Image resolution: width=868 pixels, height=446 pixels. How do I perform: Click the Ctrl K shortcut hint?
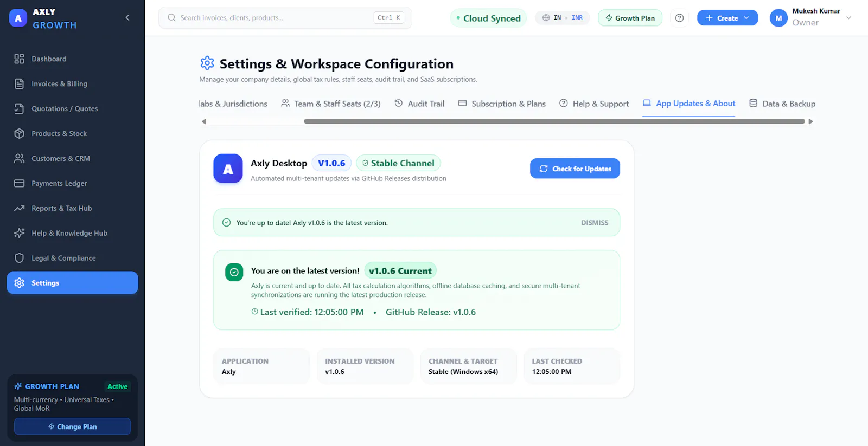point(389,18)
